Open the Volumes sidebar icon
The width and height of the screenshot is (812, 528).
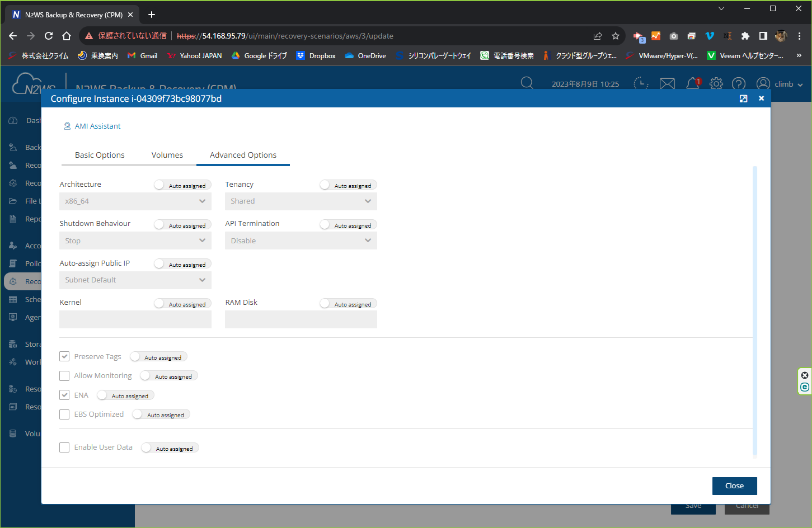tap(13, 433)
